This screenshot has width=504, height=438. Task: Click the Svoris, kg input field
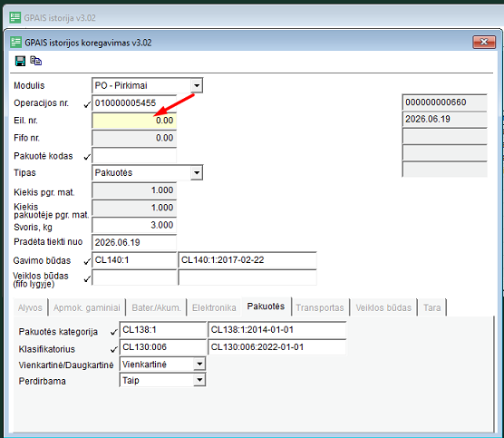coord(134,225)
